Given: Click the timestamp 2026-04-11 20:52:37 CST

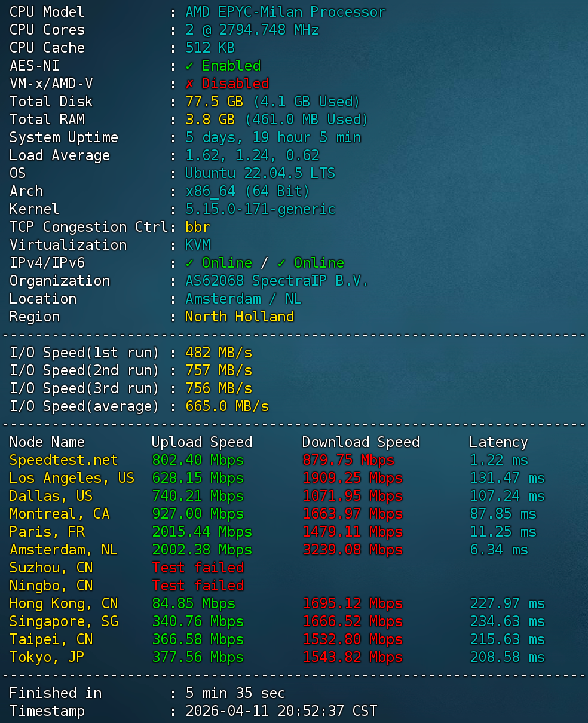Looking at the screenshot, I should [x=281, y=711].
